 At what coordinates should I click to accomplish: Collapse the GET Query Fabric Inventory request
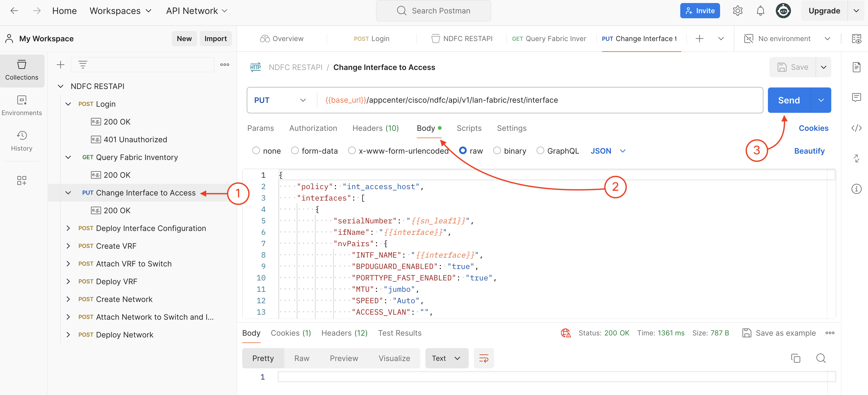point(68,157)
